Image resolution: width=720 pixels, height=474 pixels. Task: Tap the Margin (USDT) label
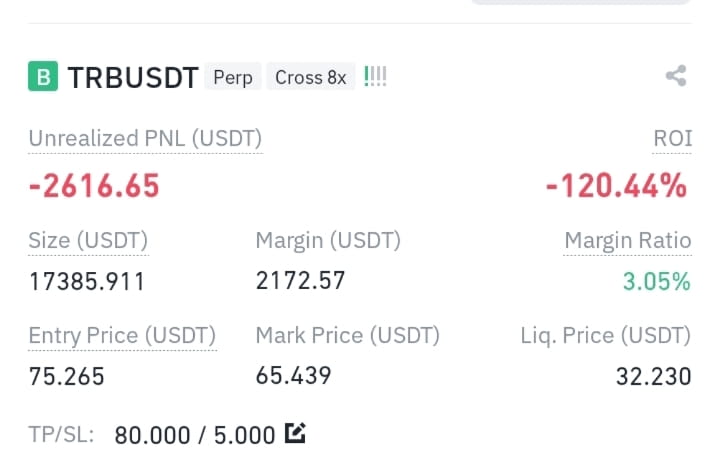[328, 240]
